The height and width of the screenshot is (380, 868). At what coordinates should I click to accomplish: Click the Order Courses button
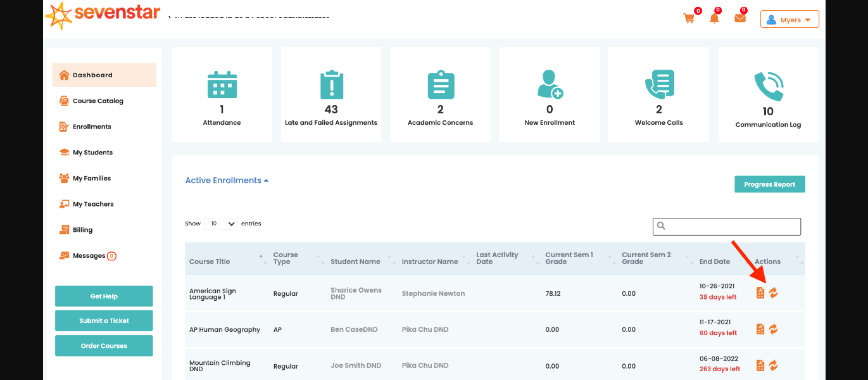click(104, 346)
